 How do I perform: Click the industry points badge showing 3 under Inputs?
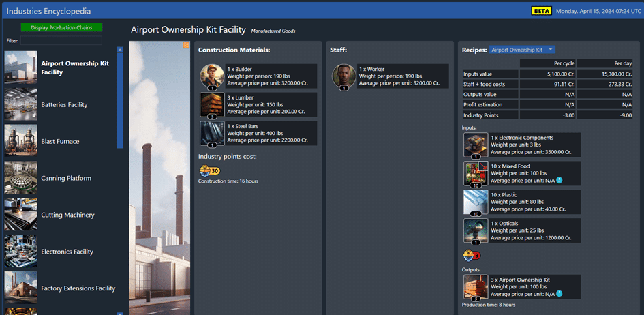coord(472,256)
